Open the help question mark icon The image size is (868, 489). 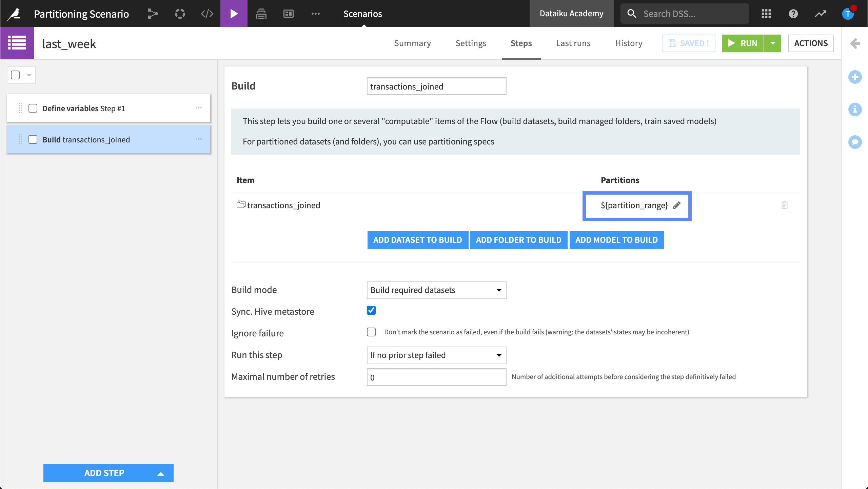pos(793,14)
